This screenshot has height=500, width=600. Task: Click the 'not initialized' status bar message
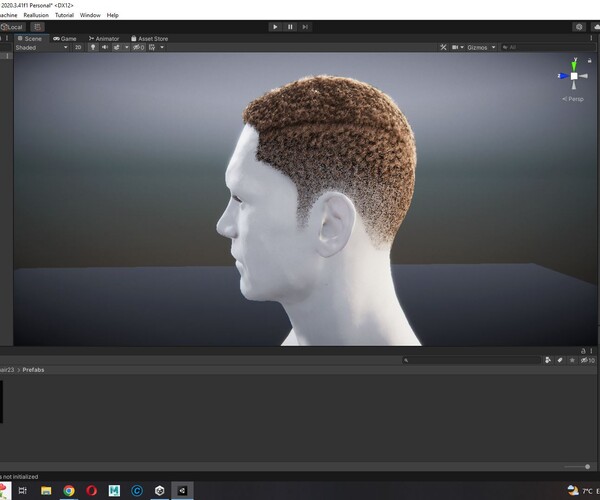click(19, 477)
